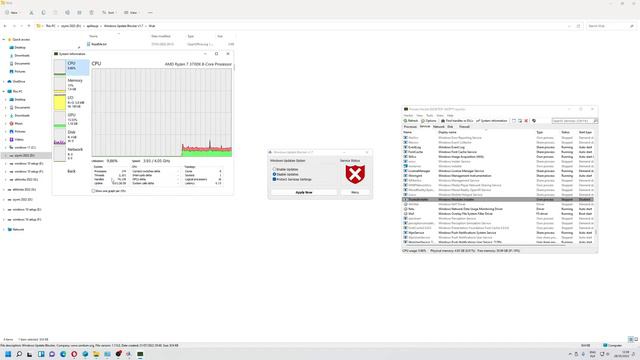
Task: Open System information from Process Hacker toolbar
Action: 491,121
